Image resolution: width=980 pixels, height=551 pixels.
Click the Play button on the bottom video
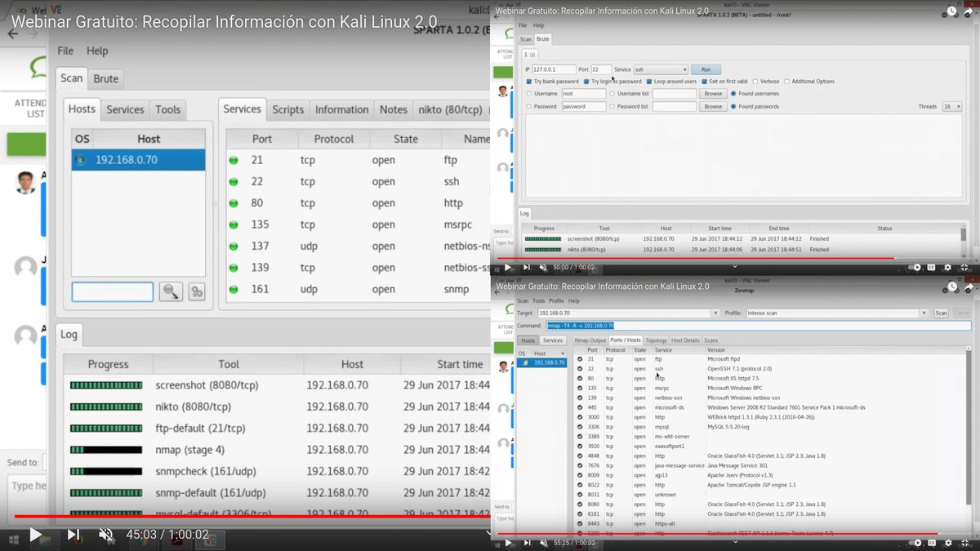pyautogui.click(x=508, y=542)
